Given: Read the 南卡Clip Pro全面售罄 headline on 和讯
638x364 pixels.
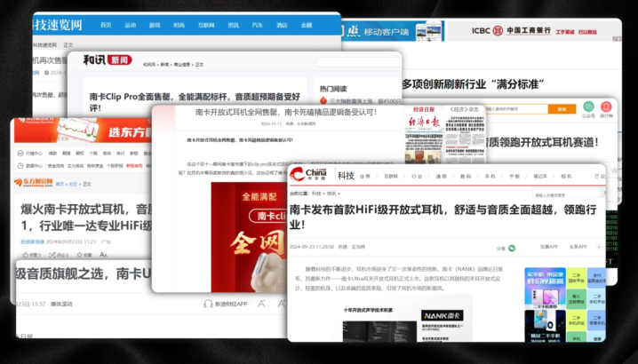Looking at the screenshot, I should click(195, 102).
